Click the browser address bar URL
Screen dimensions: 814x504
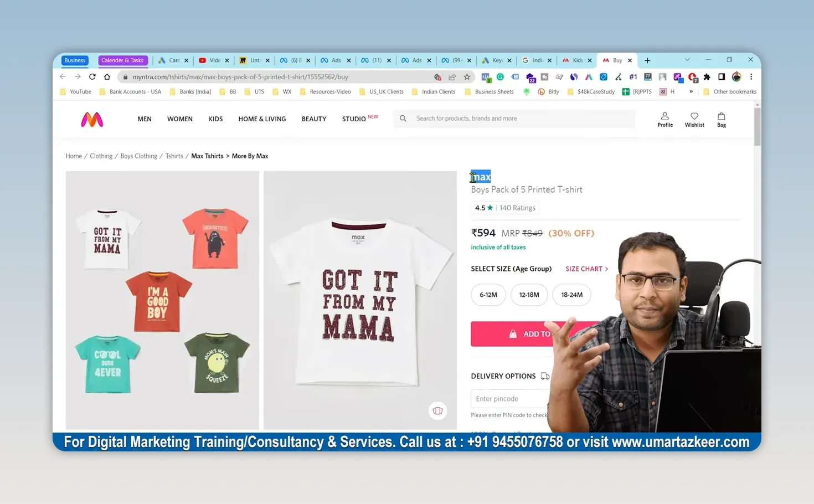click(240, 77)
